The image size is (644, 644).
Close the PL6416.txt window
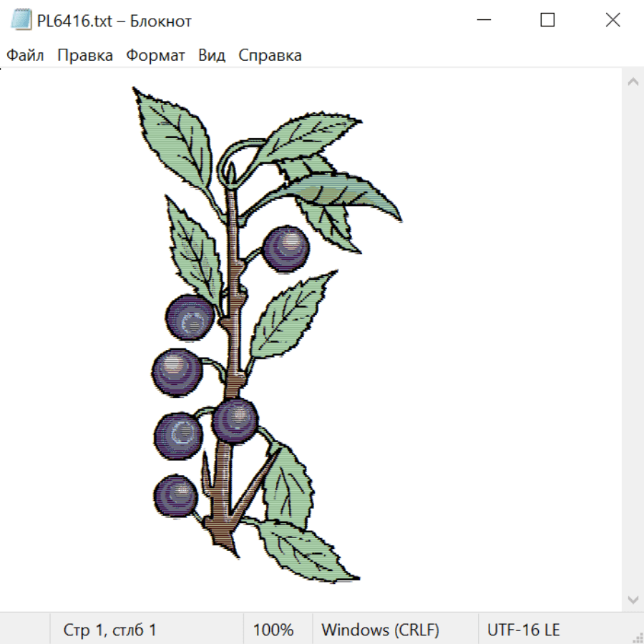[x=613, y=20]
